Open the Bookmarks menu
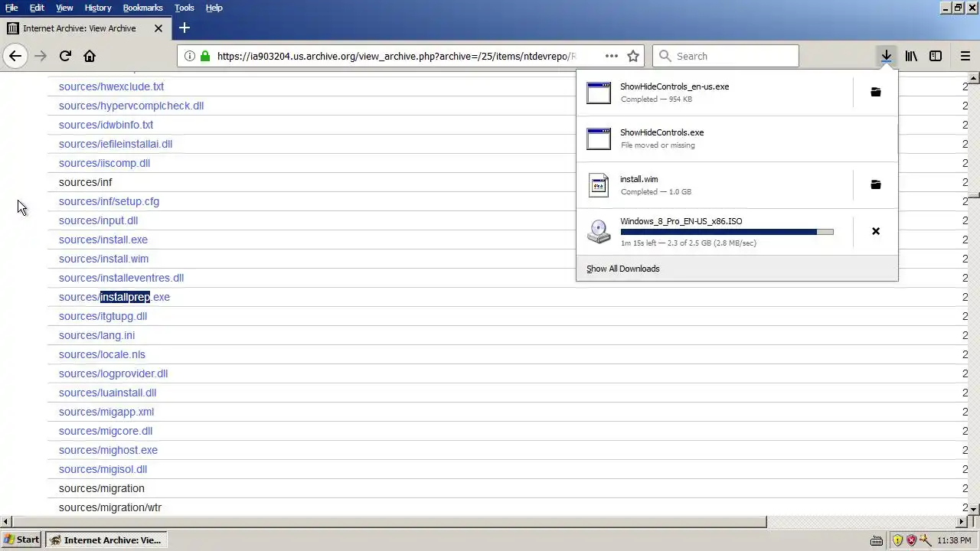The width and height of the screenshot is (980, 551). click(142, 8)
